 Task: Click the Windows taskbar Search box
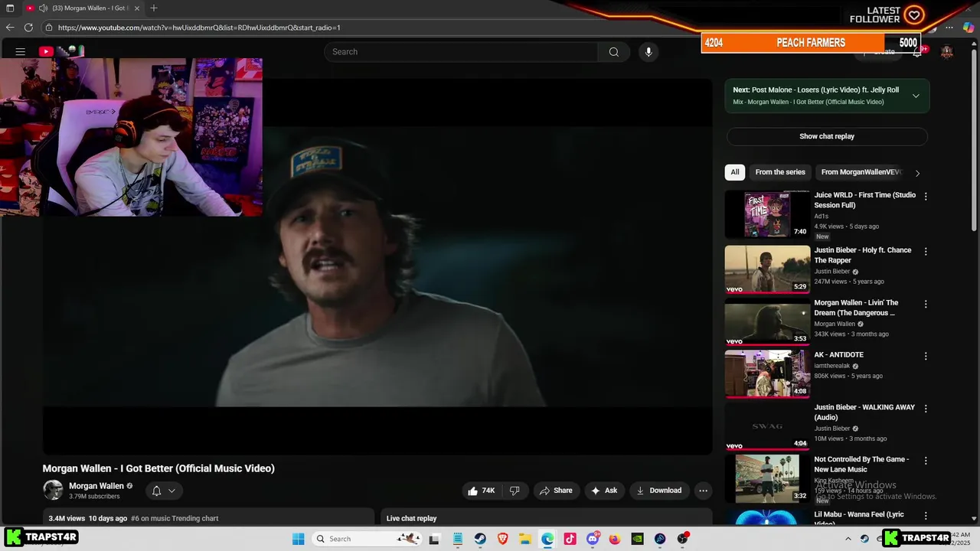(x=367, y=539)
